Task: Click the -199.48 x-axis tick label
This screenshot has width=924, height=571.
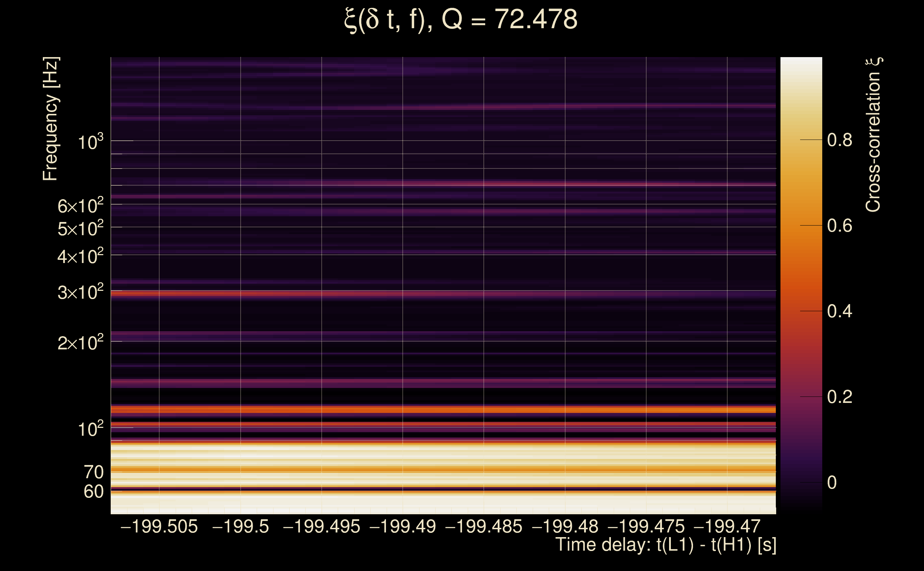Action: point(565,526)
